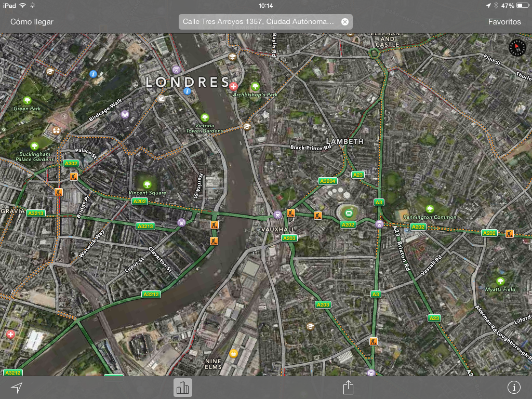Select the Myatts Field park marker
The image size is (532, 399).
click(500, 281)
